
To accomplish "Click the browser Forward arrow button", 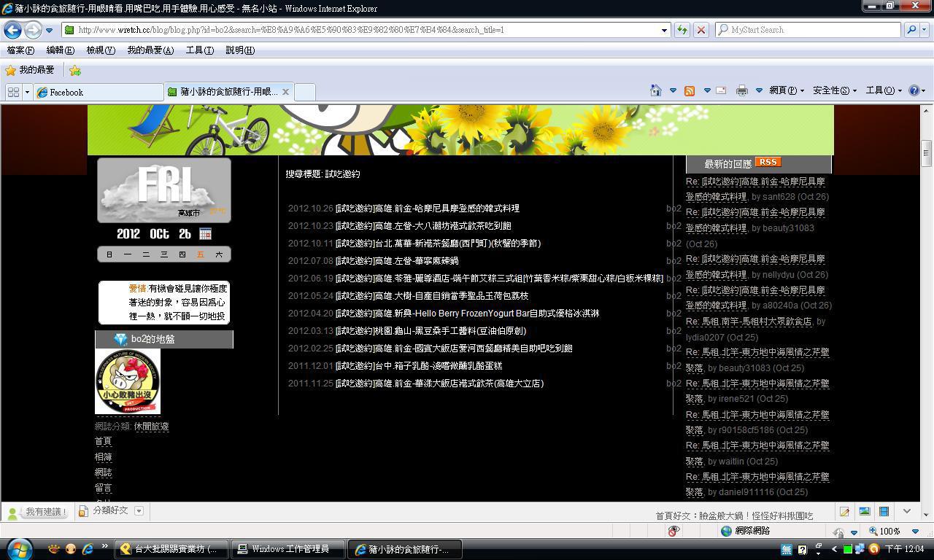I will point(33,30).
